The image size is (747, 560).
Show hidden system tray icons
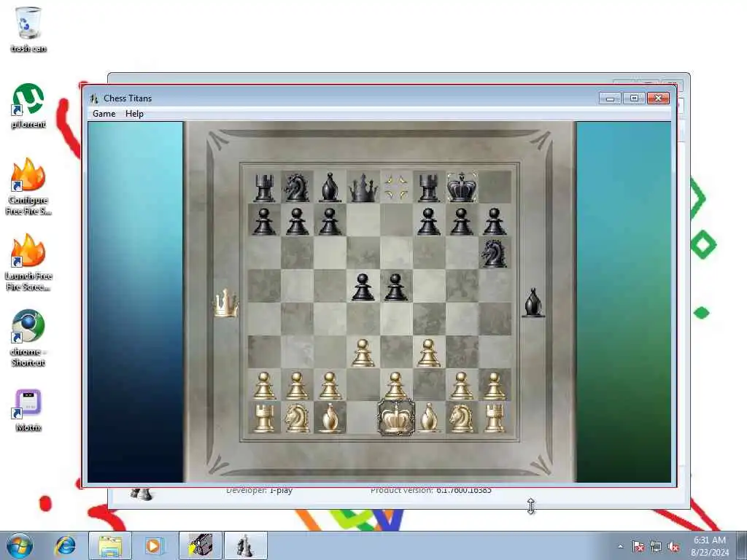pos(620,546)
